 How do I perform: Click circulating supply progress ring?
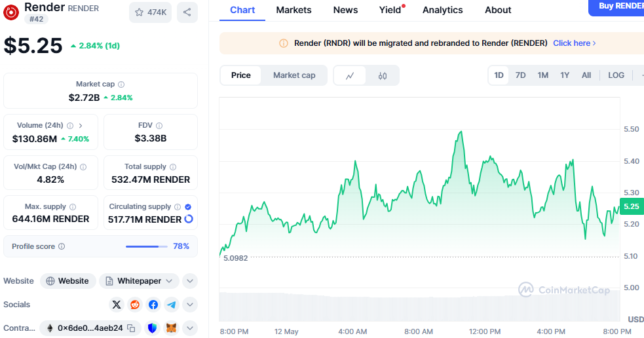tap(189, 219)
